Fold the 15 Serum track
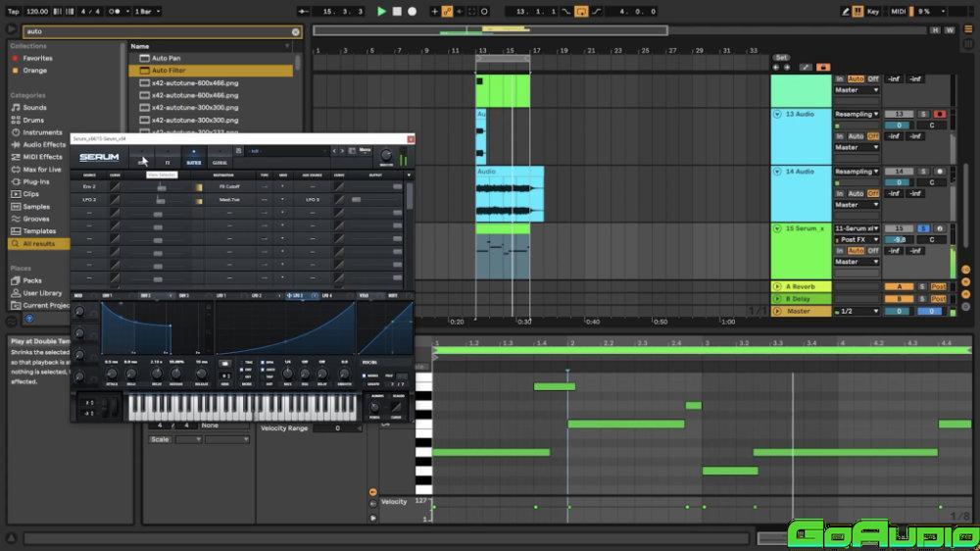The width and height of the screenshot is (980, 551). click(777, 228)
